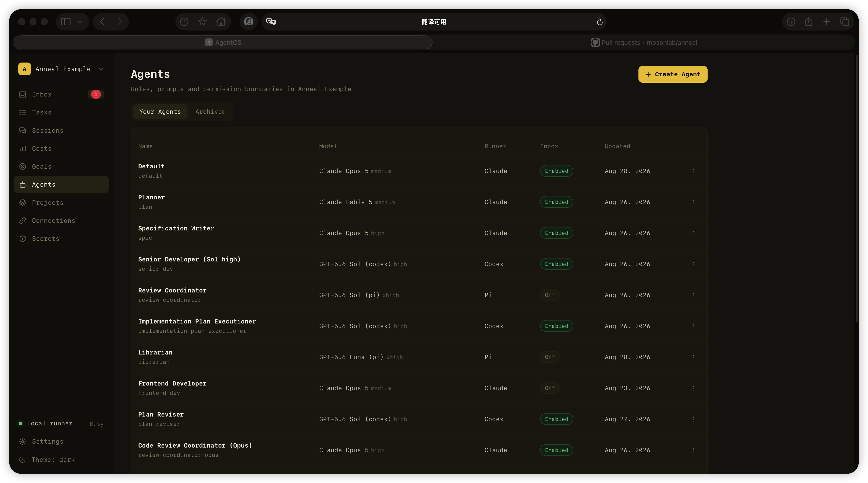Open row menu for Implementation Plan Executioner
Viewport: 868px width, 483px height.
click(694, 326)
